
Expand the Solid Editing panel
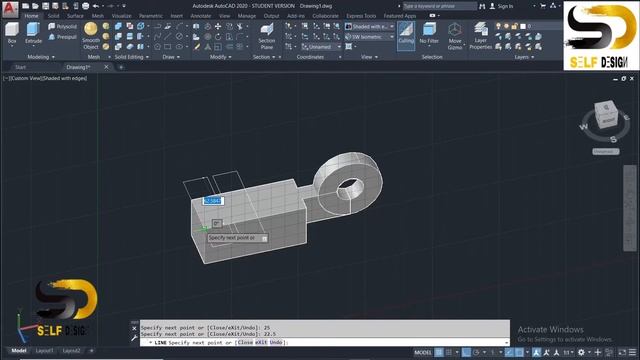(x=131, y=57)
